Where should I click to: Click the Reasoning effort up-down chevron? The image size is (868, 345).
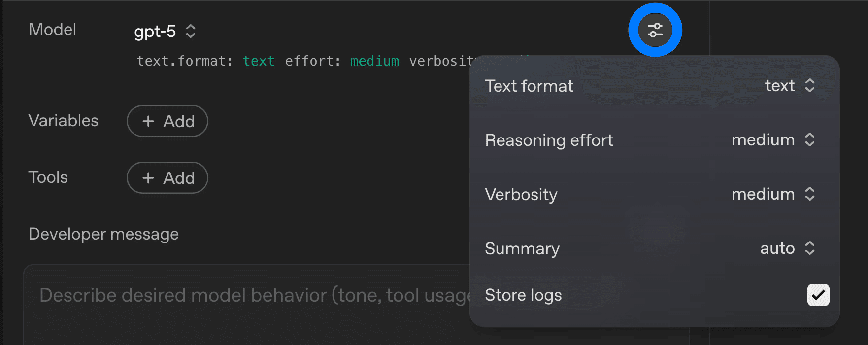(x=810, y=140)
